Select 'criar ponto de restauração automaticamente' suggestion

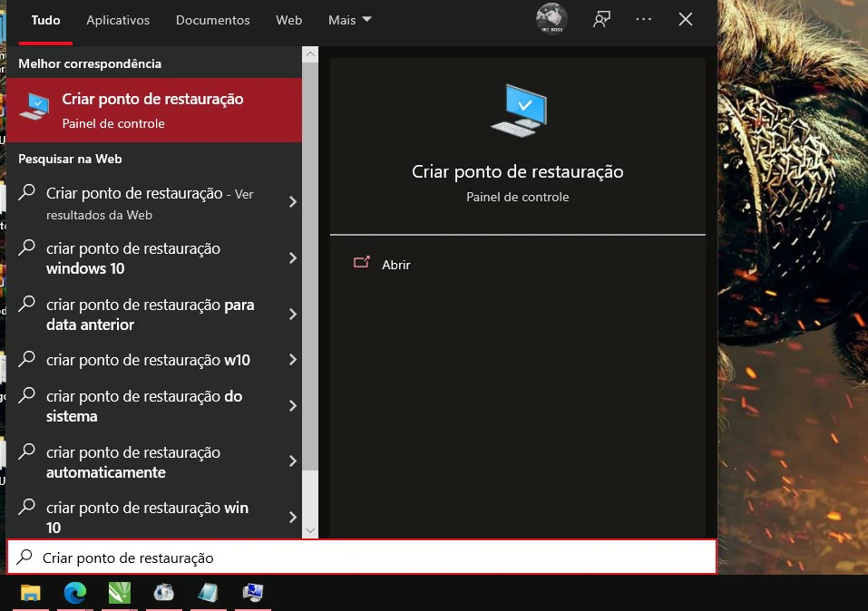pos(154,462)
